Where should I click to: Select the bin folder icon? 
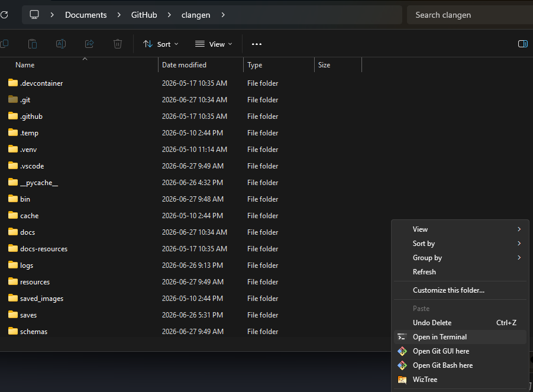(13, 199)
